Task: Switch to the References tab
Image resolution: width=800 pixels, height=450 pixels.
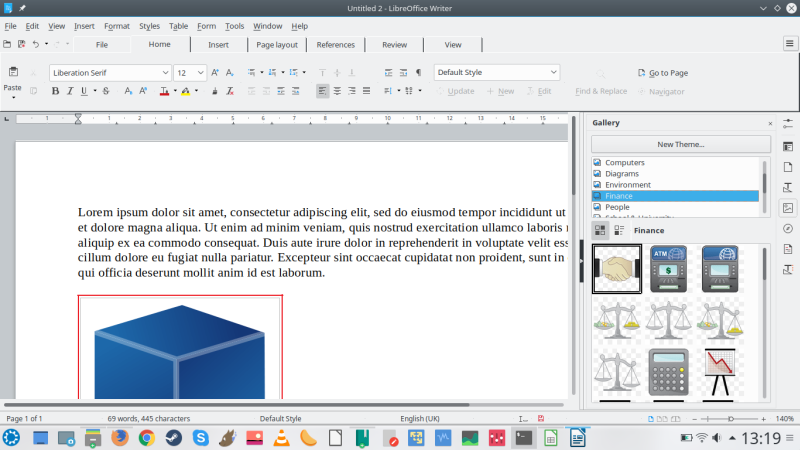Action: point(335,45)
